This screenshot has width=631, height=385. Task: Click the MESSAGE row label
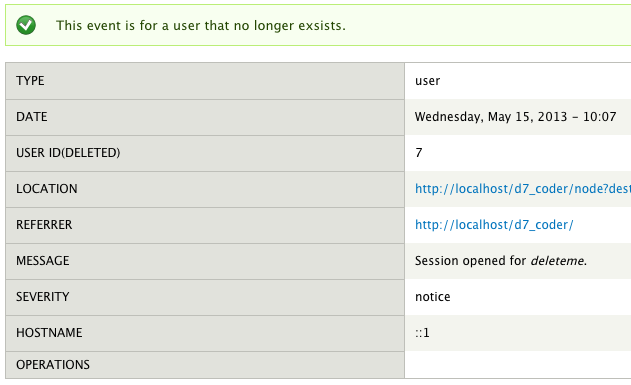(43, 261)
